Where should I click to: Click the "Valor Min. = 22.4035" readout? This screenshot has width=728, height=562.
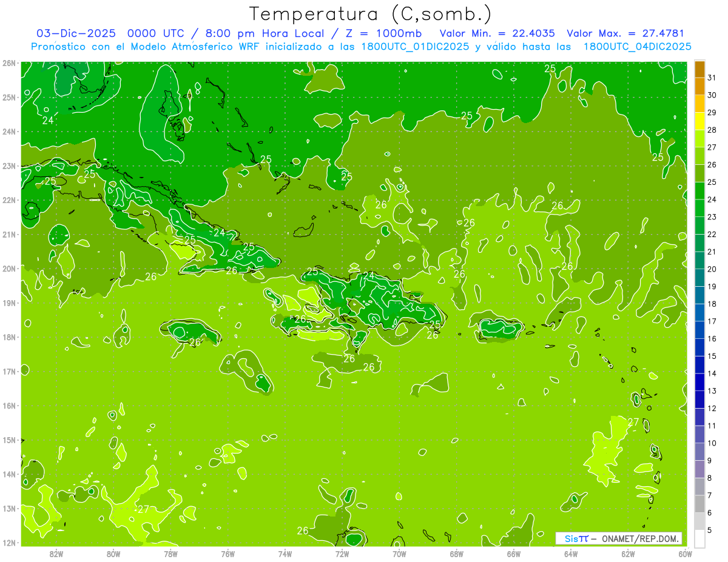pos(497,33)
